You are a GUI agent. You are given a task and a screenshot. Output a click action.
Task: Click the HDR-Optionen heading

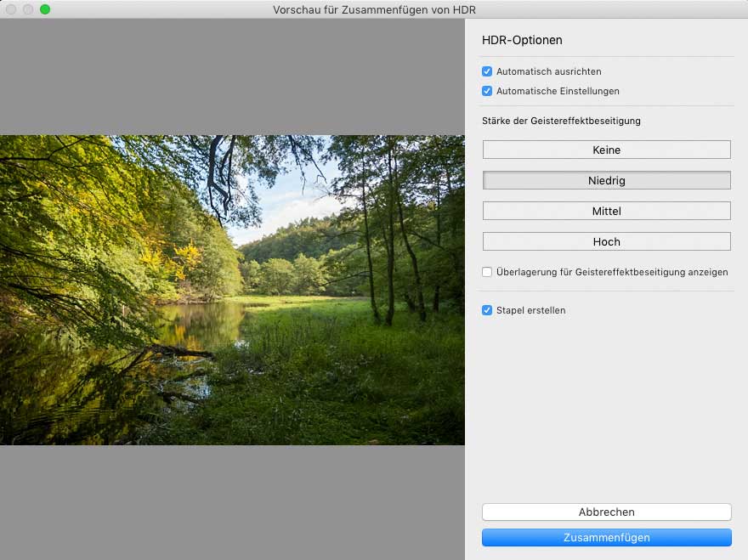click(x=522, y=40)
